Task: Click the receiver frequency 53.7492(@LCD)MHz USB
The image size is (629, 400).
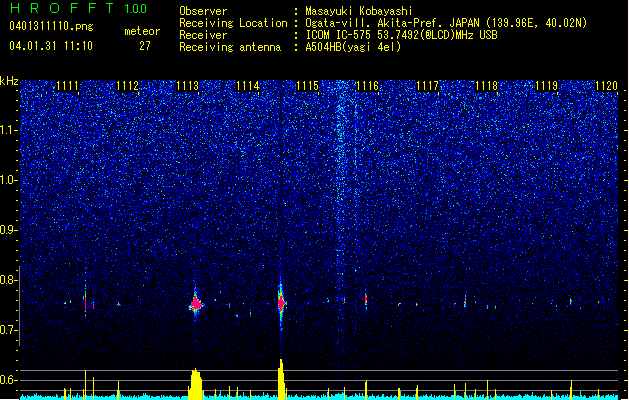Action: [x=437, y=35]
